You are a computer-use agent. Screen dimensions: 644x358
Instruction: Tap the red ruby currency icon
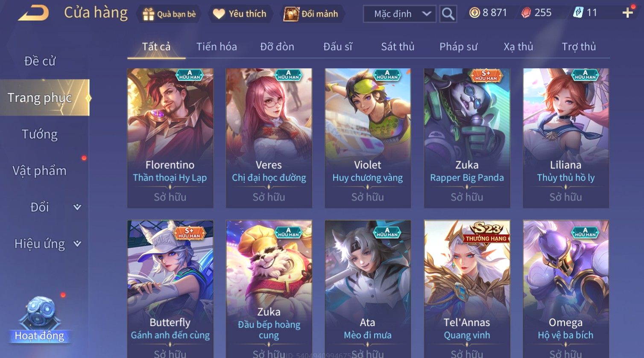coord(526,13)
